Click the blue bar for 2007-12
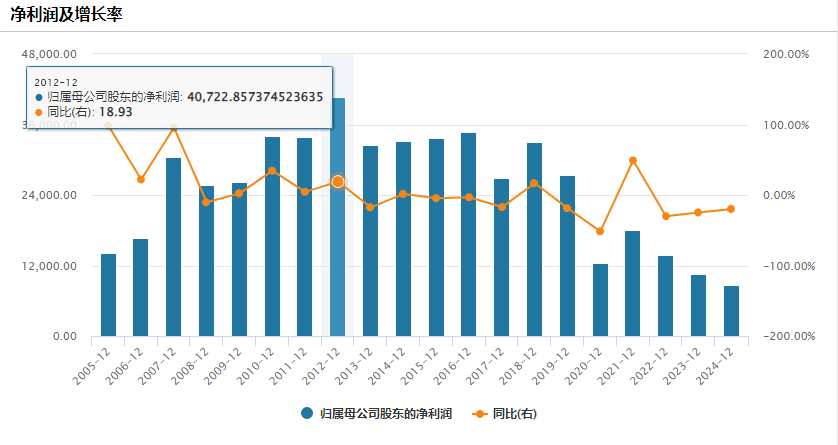This screenshot has height=445, width=838. click(x=174, y=247)
